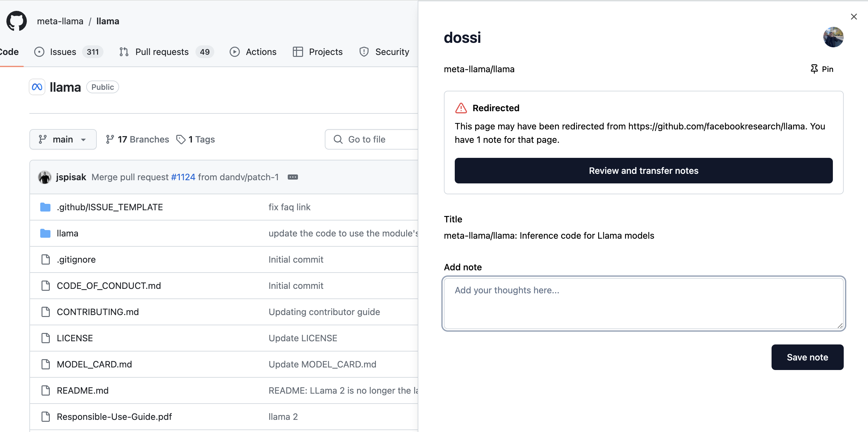The height and width of the screenshot is (432, 868).
Task: Open the llama repository breadcrumb link
Action: [x=108, y=21]
